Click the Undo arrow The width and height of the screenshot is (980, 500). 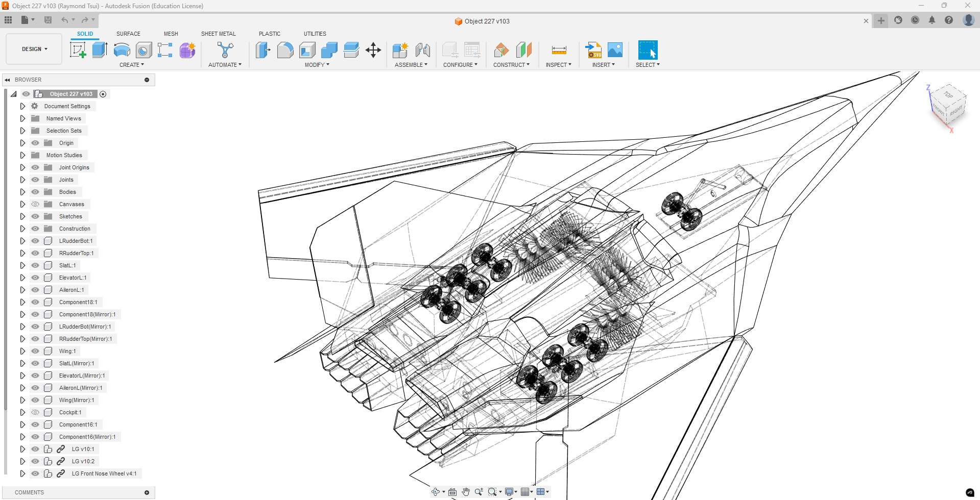[x=64, y=20]
